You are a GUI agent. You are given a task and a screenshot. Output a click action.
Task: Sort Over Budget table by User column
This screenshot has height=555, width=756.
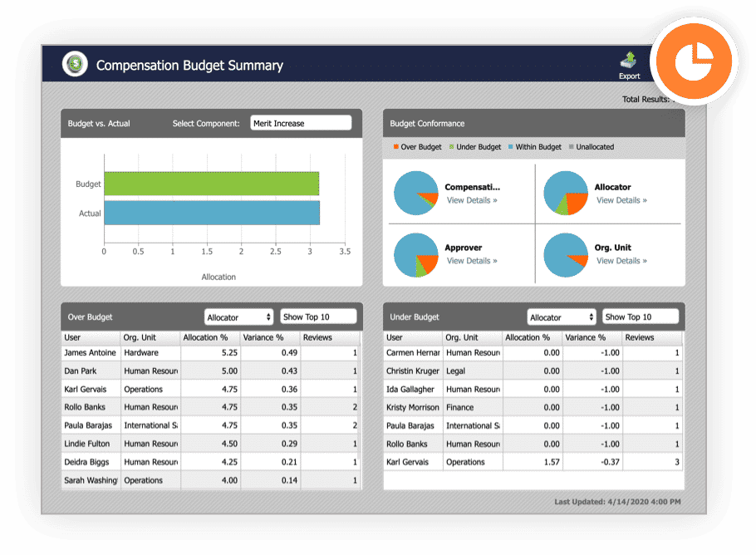click(x=91, y=337)
